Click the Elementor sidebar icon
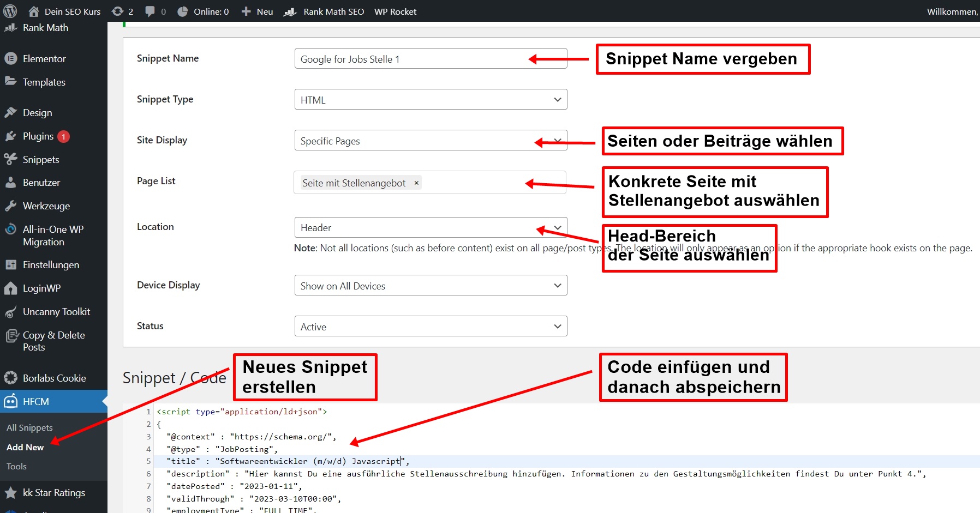This screenshot has width=980, height=513. (x=10, y=59)
